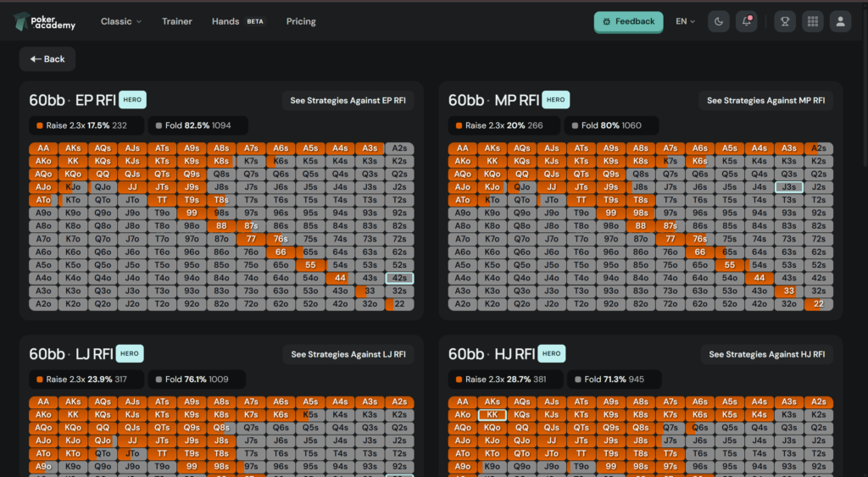
Task: See Strategies Against MP RFI
Action: pos(765,101)
